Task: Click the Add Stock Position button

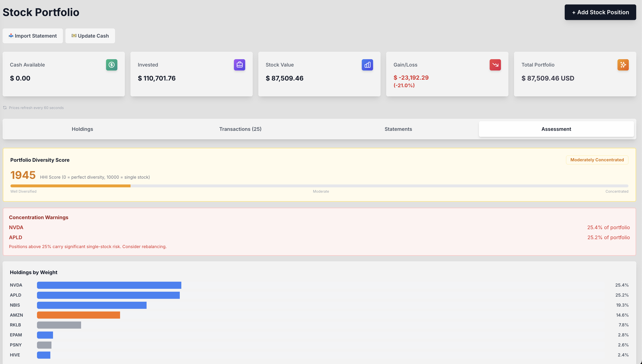Action: click(600, 12)
